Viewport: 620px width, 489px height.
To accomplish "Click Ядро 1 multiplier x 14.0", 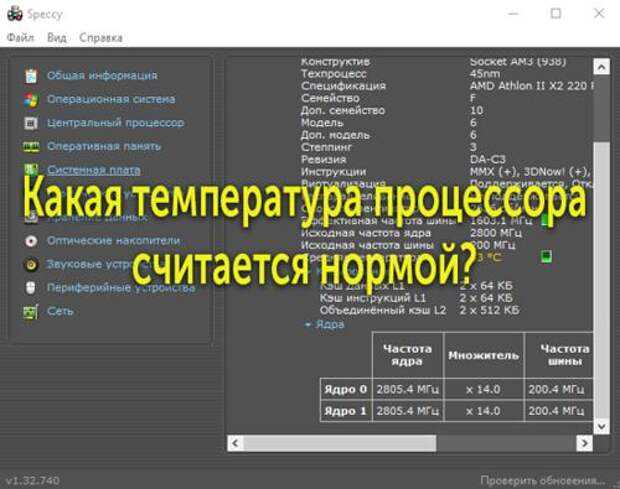I will pos(483,411).
